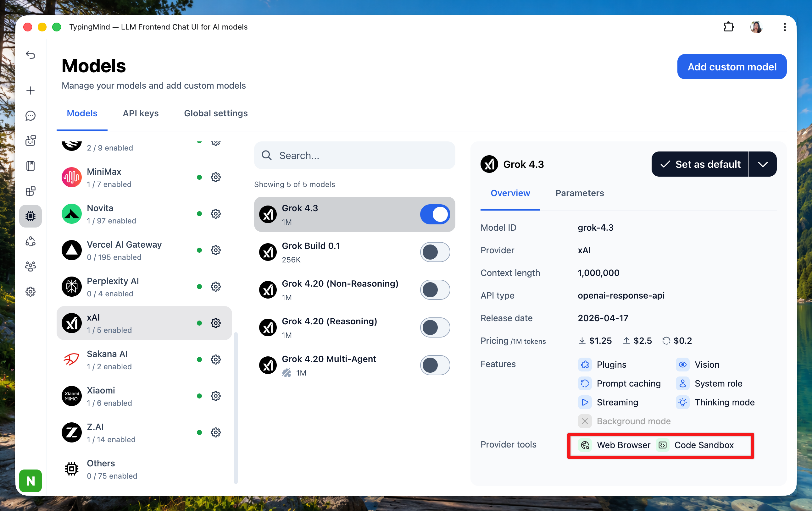Open the people group icon in the sidebar
812x511 pixels.
pos(31,266)
